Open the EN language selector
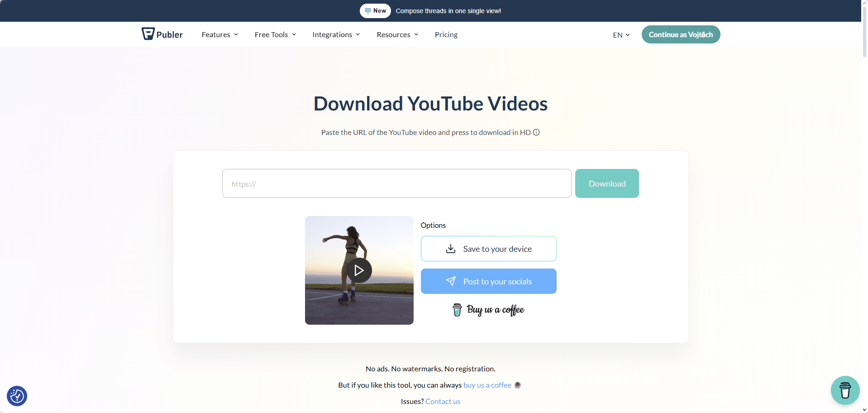This screenshot has width=868, height=413. coord(621,35)
